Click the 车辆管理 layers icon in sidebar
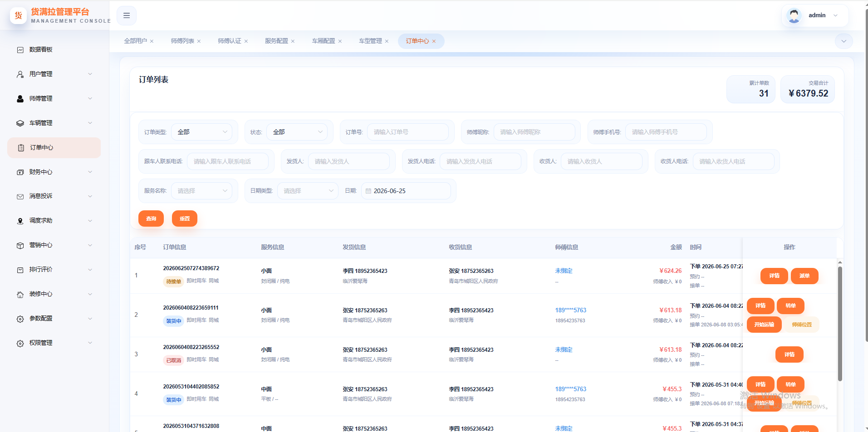This screenshot has height=432, width=868. pos(20,123)
